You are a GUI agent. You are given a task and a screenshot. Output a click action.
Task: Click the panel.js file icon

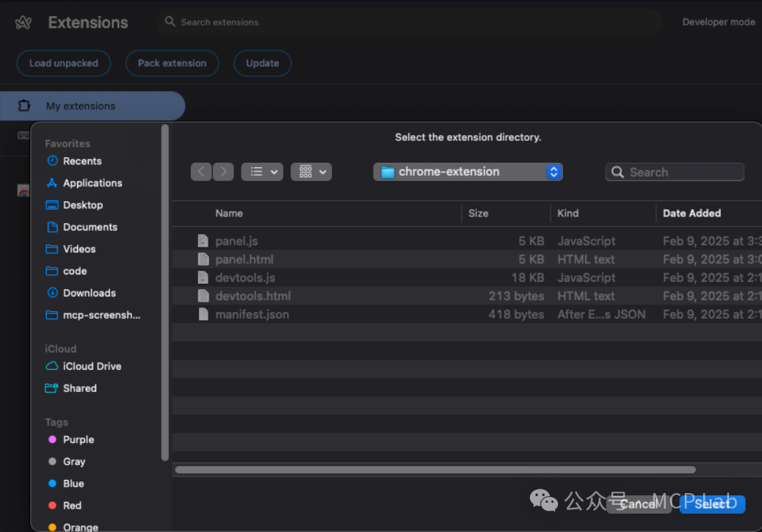(x=203, y=241)
